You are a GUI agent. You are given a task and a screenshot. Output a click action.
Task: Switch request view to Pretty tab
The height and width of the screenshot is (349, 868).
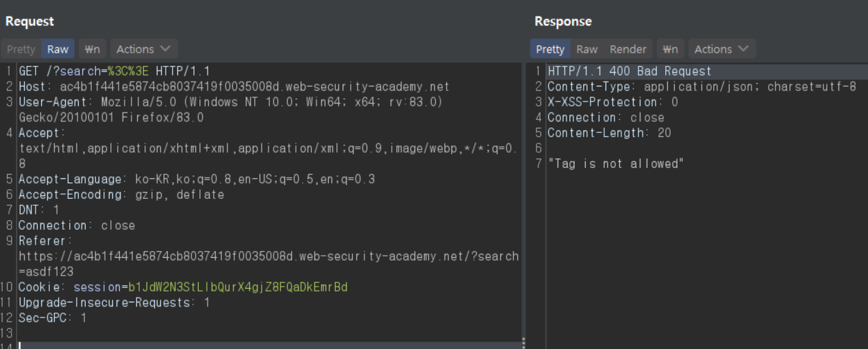click(x=21, y=49)
